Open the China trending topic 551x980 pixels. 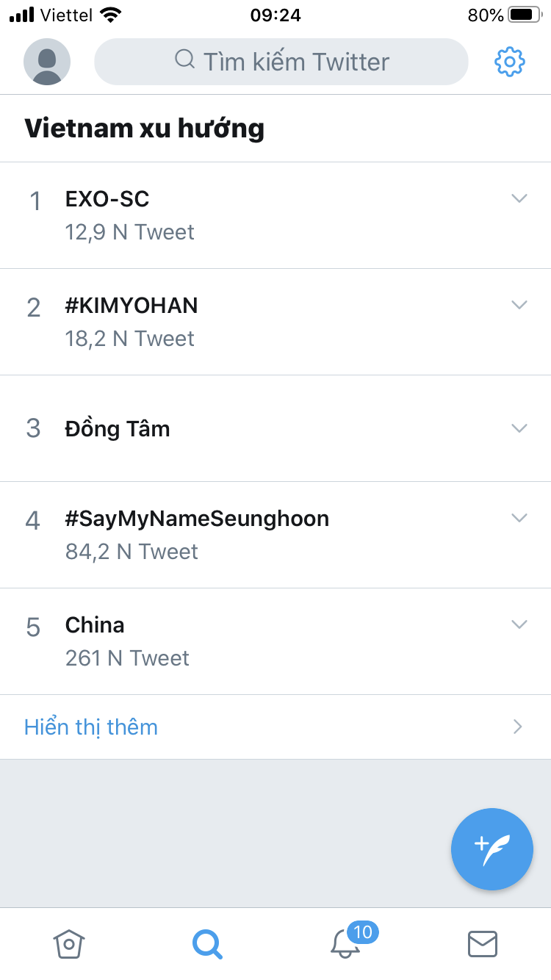coord(95,625)
